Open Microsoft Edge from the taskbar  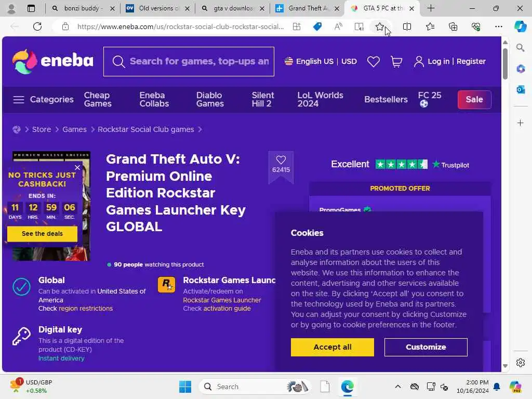click(x=347, y=387)
